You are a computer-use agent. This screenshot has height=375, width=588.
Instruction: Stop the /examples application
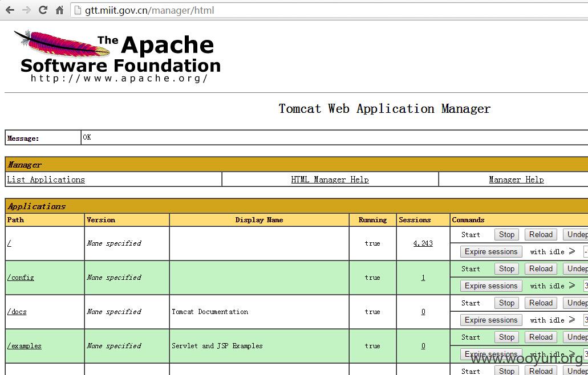click(x=506, y=337)
